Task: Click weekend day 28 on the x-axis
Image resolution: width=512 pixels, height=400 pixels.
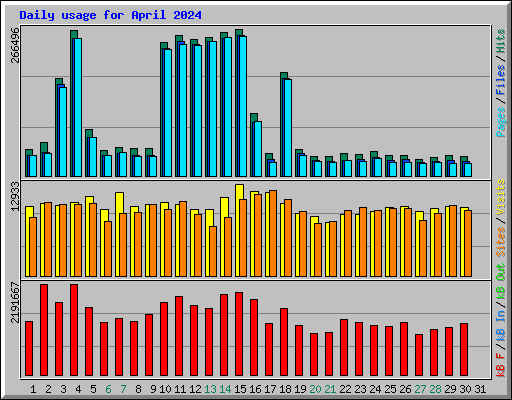Action: tap(435, 389)
